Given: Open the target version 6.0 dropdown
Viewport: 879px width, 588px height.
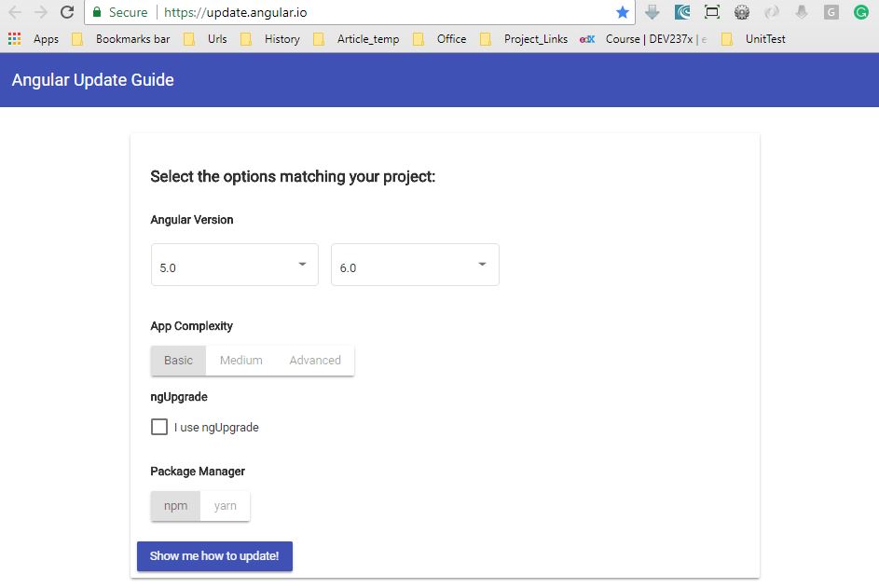Looking at the screenshot, I should click(x=415, y=265).
